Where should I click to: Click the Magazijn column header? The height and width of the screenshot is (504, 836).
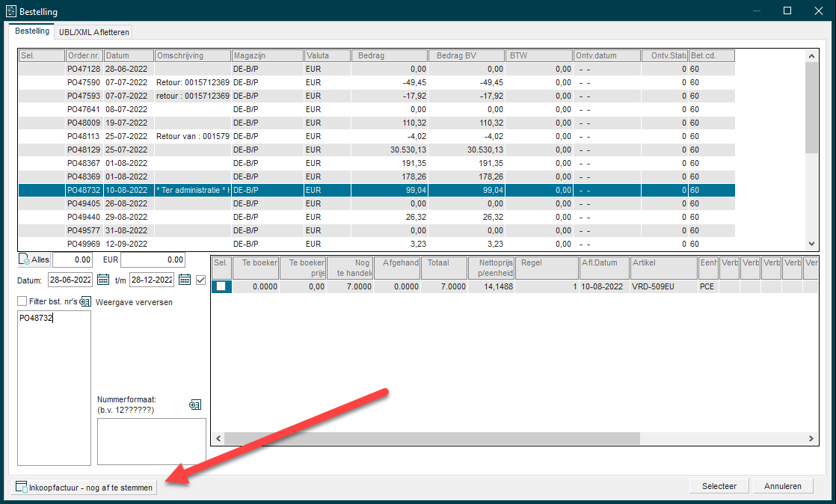[x=268, y=55]
